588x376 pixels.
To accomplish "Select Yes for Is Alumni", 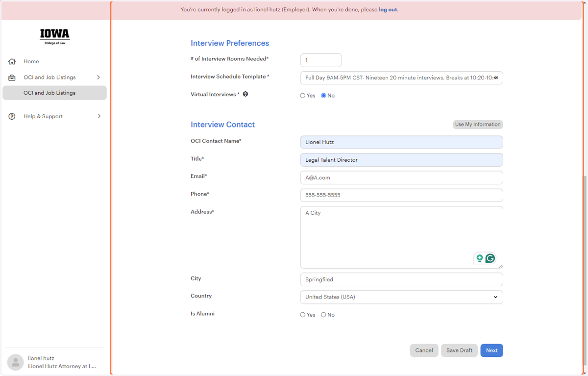I will click(x=303, y=315).
